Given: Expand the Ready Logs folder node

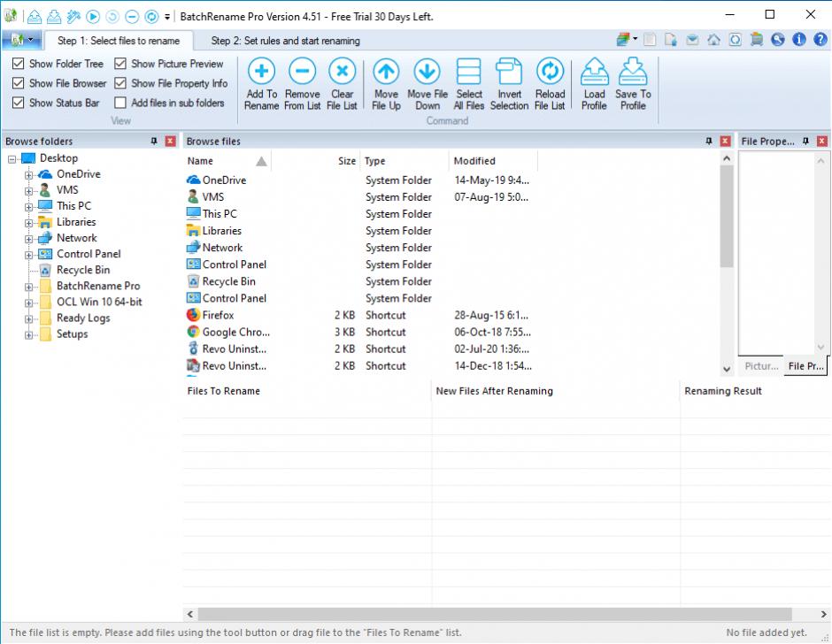Looking at the screenshot, I should [x=28, y=318].
